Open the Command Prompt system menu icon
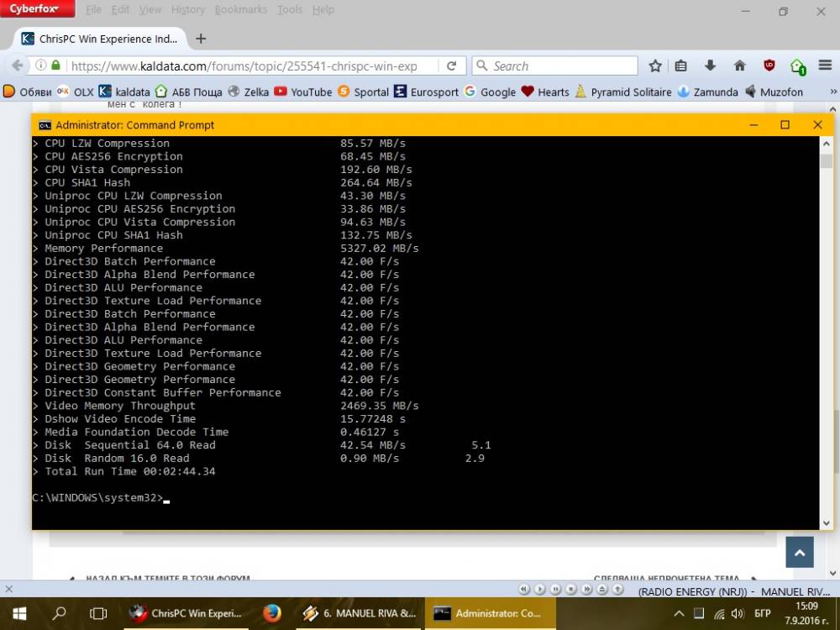Image resolution: width=840 pixels, height=630 pixels. coord(45,125)
